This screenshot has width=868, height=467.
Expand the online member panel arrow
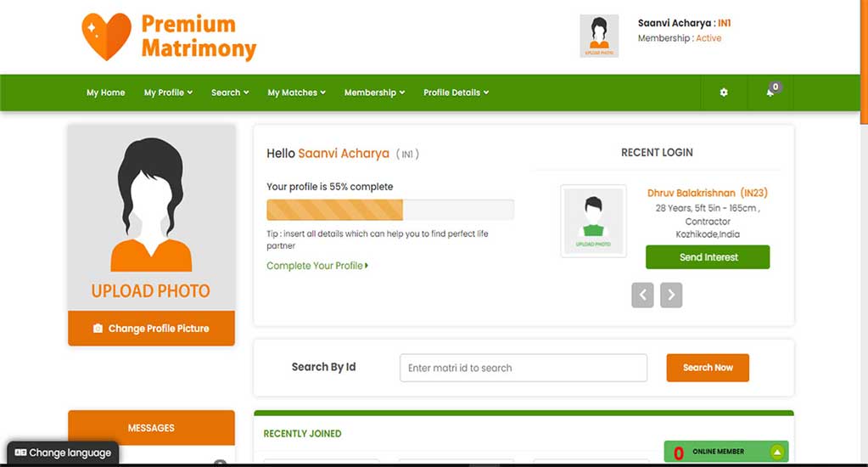coord(777,452)
